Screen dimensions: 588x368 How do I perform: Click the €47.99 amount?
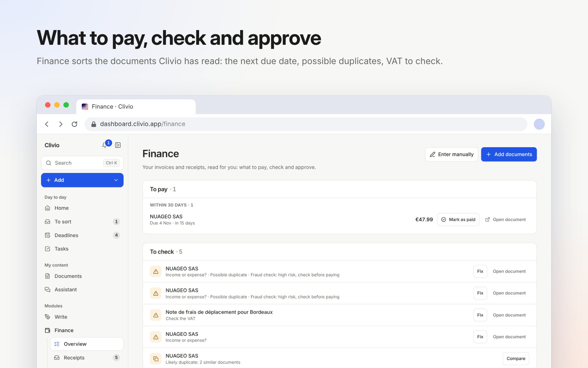(424, 220)
